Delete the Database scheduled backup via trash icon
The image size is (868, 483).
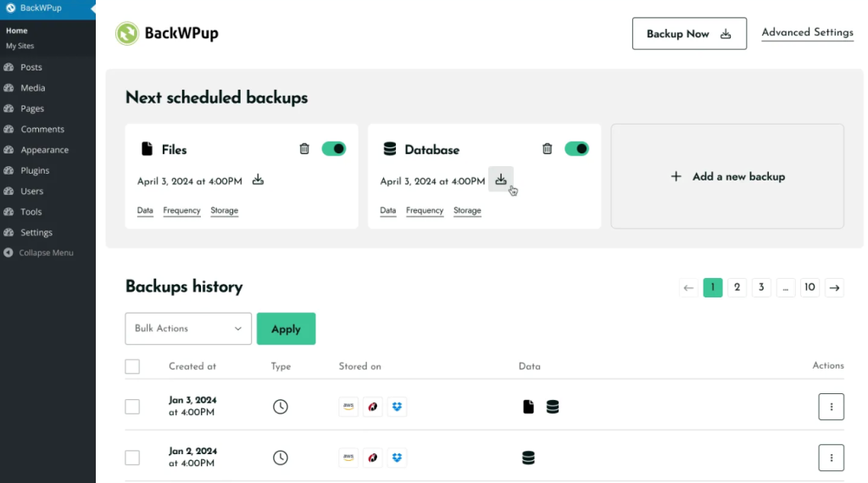[548, 149]
